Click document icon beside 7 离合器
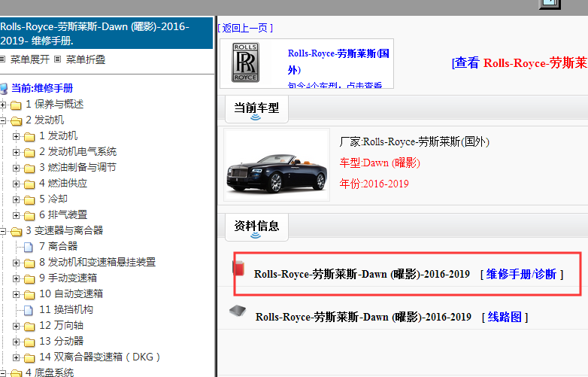 click(29, 247)
